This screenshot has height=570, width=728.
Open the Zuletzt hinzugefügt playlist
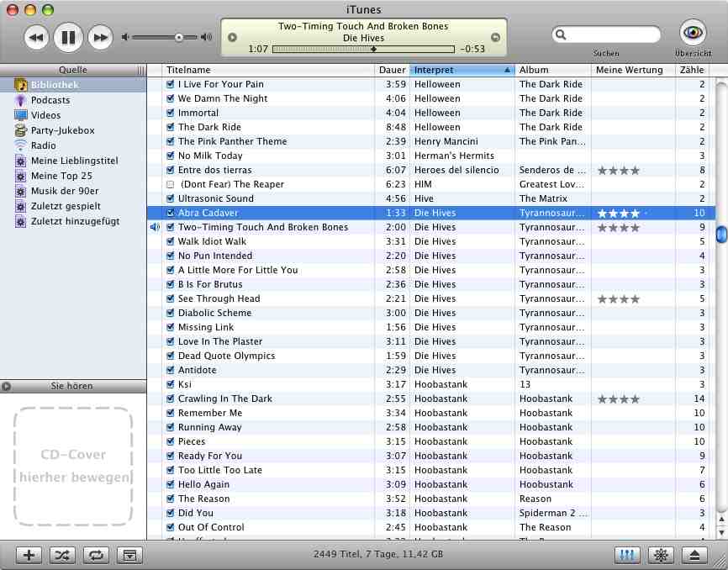[x=73, y=221]
